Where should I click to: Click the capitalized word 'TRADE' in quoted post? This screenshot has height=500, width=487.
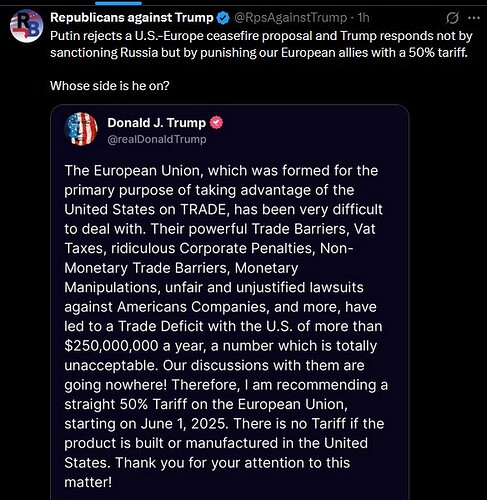coord(203,210)
